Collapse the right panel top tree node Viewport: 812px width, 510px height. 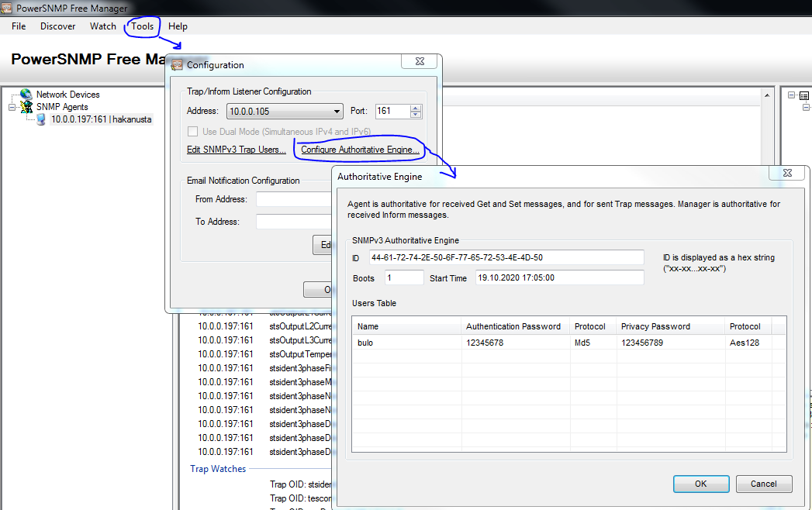pos(791,95)
